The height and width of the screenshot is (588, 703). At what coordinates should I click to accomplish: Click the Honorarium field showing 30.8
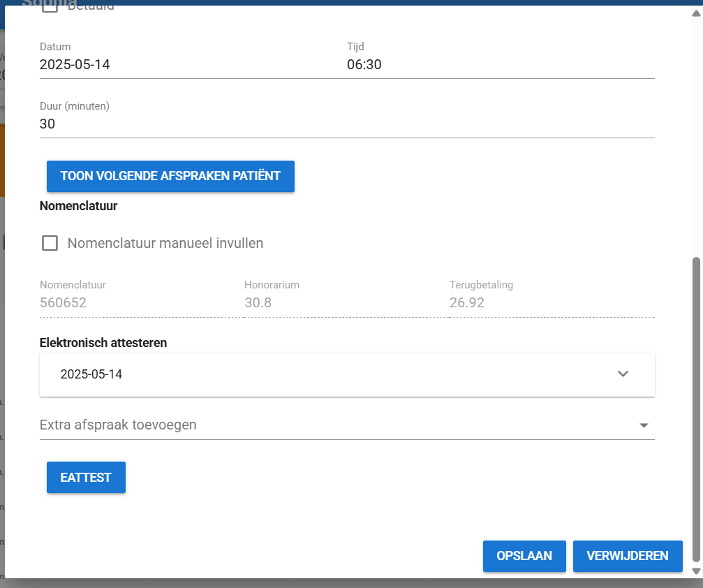pos(342,302)
